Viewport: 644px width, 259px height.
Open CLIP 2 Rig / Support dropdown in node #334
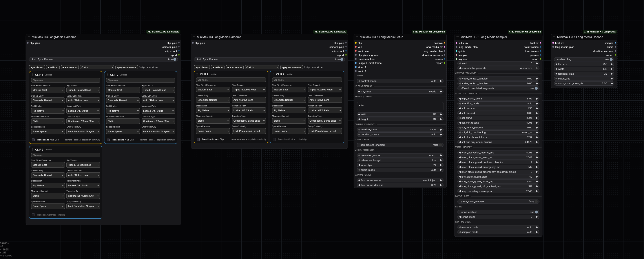158,90
